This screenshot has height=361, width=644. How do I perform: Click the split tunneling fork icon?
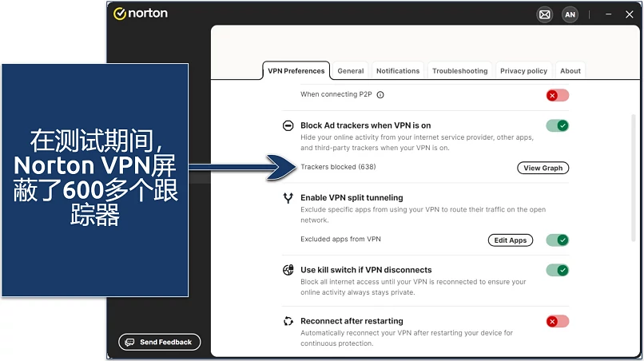pos(288,198)
